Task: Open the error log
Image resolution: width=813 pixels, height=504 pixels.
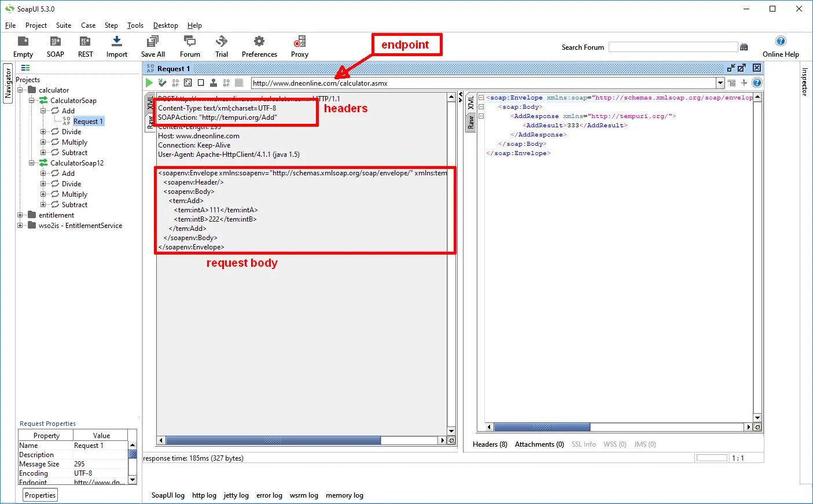Action: (269, 495)
